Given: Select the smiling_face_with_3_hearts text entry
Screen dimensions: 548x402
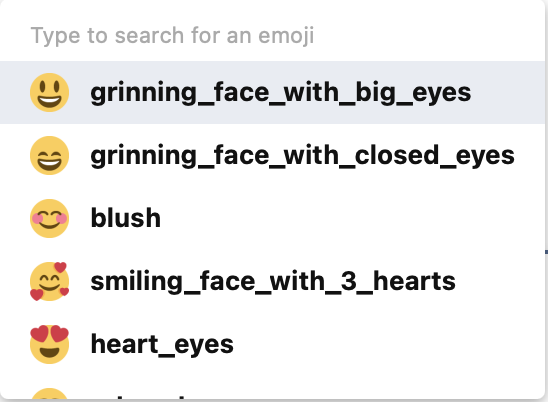Looking at the screenshot, I should [273, 282].
